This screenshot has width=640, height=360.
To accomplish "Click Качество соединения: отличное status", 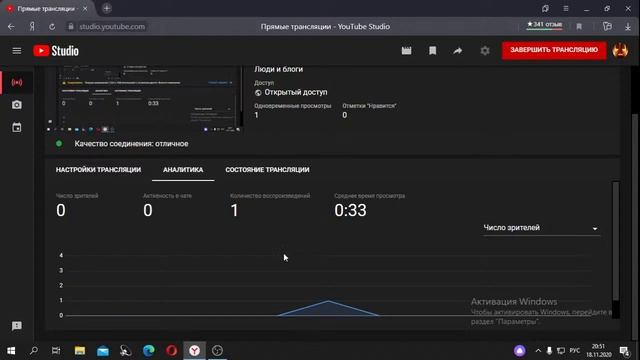I will point(131,144).
